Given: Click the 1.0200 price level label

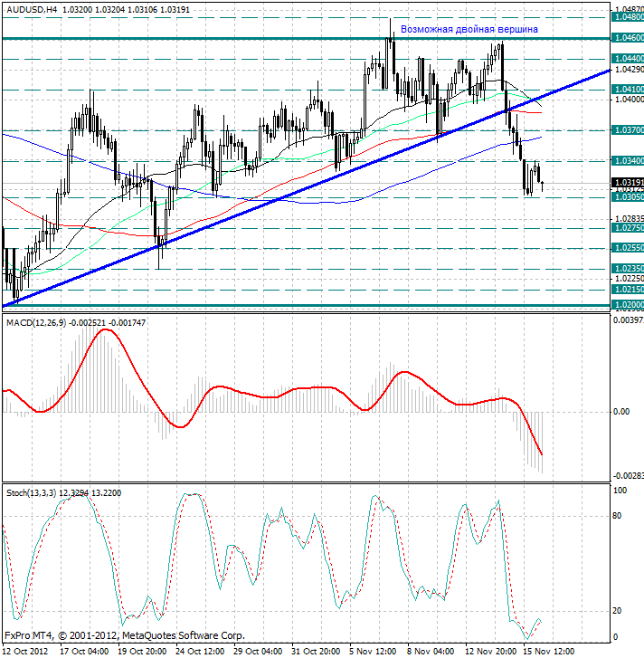Looking at the screenshot, I should [x=628, y=305].
